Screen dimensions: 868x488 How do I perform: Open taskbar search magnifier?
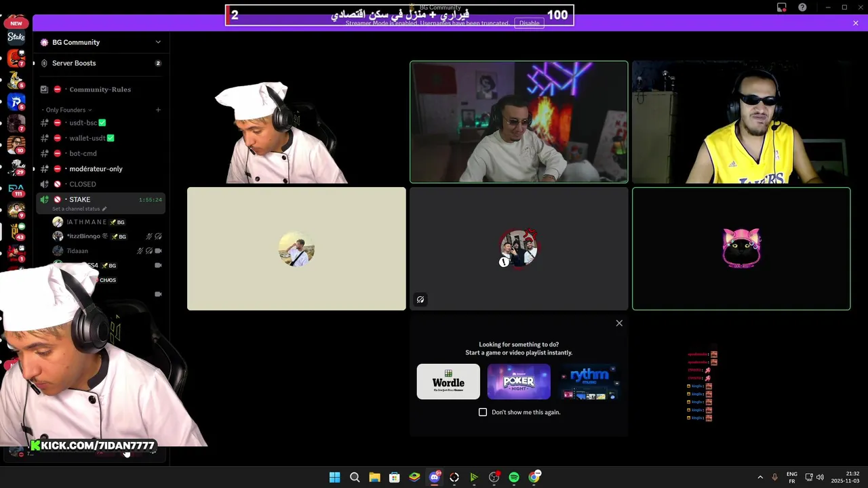click(x=355, y=477)
